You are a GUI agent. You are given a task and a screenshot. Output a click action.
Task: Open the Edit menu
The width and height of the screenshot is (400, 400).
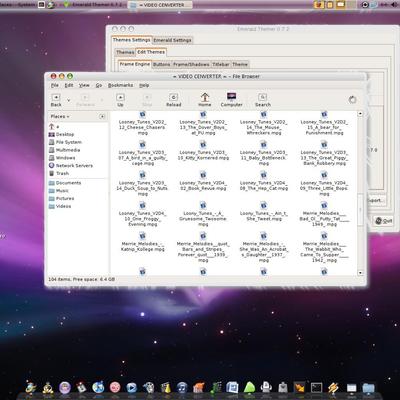(x=69, y=85)
